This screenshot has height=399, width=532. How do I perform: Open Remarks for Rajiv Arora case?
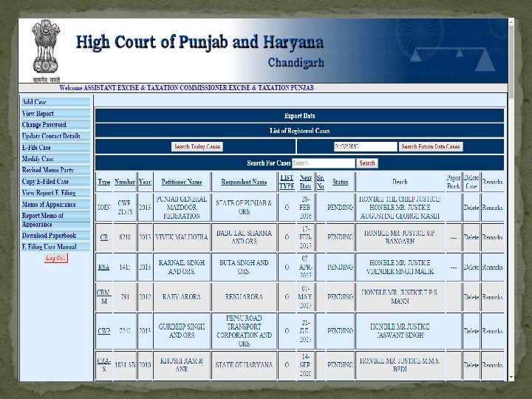[x=492, y=297]
